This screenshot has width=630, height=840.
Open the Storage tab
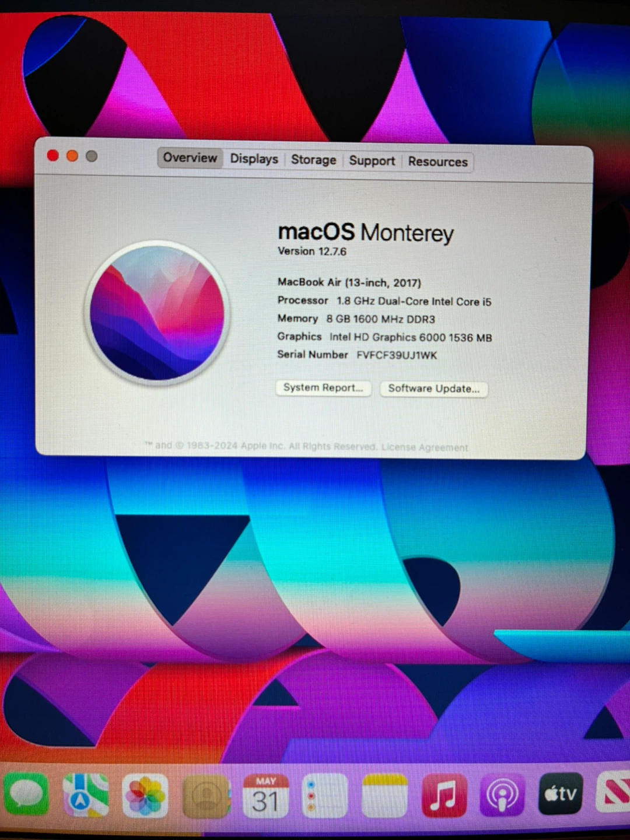[314, 160]
